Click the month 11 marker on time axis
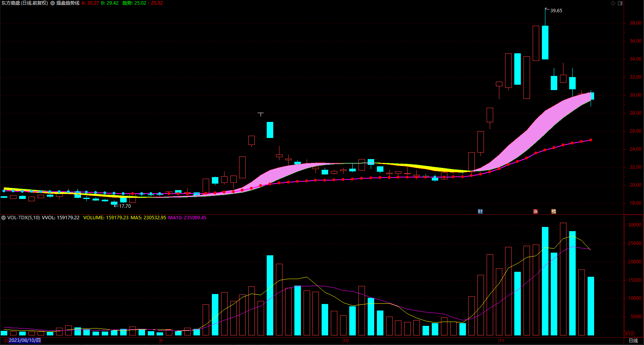Screen dimensions: 644x345 pos(501,341)
